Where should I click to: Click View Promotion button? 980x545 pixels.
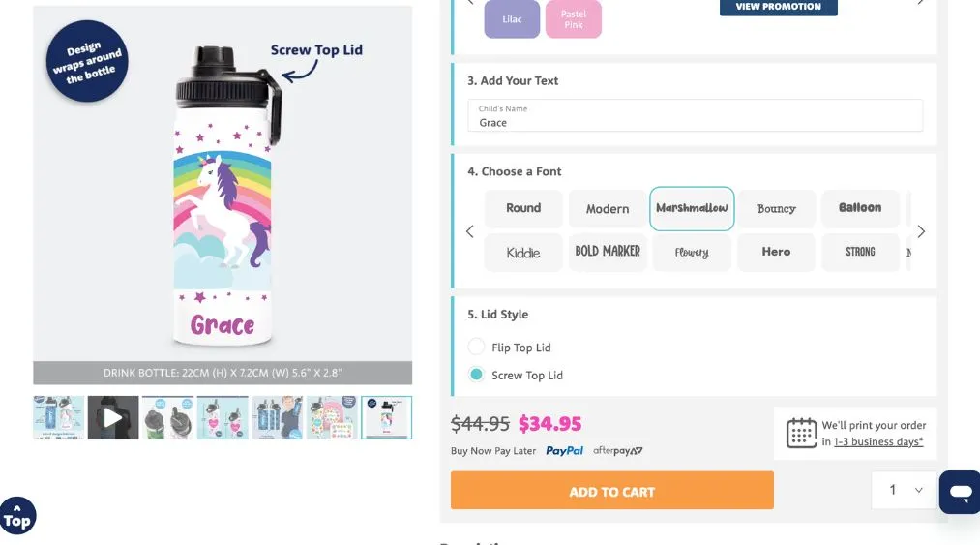pos(778,7)
